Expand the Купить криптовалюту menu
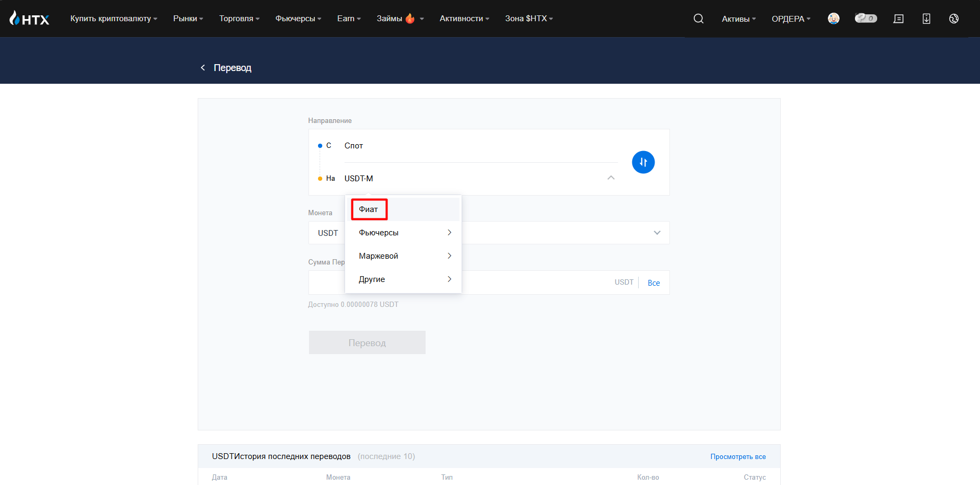The width and height of the screenshot is (980, 485). (x=114, y=19)
